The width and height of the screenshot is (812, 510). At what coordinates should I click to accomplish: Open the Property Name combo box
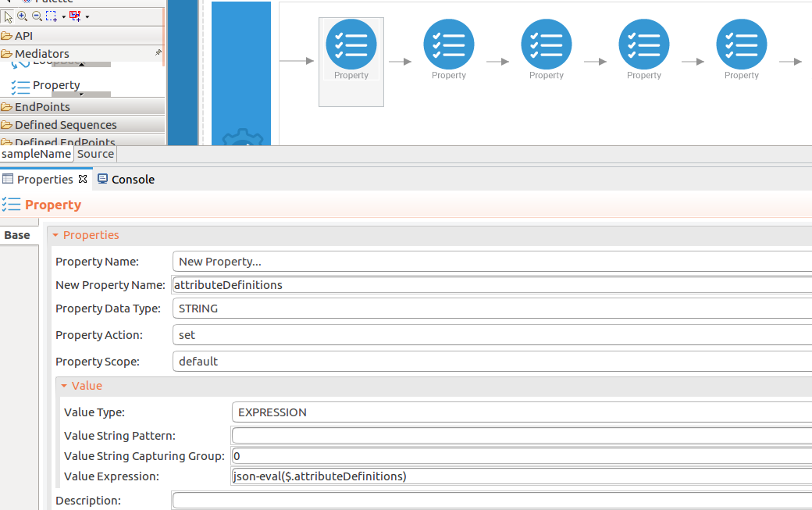492,262
